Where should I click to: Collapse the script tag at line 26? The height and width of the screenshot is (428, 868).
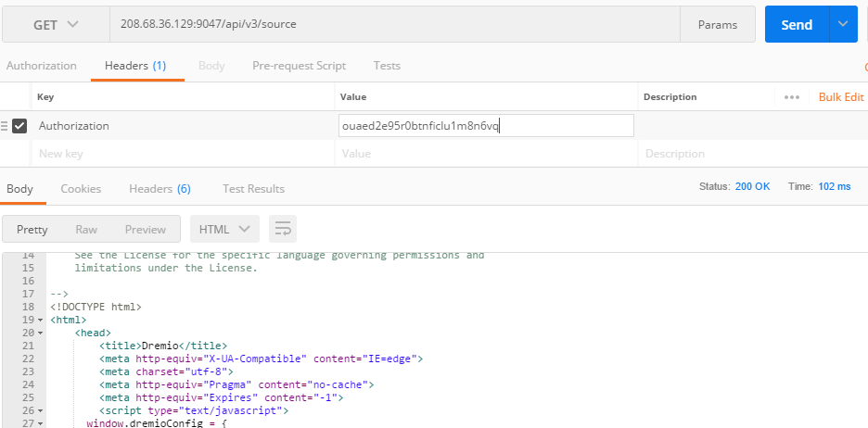click(x=41, y=410)
